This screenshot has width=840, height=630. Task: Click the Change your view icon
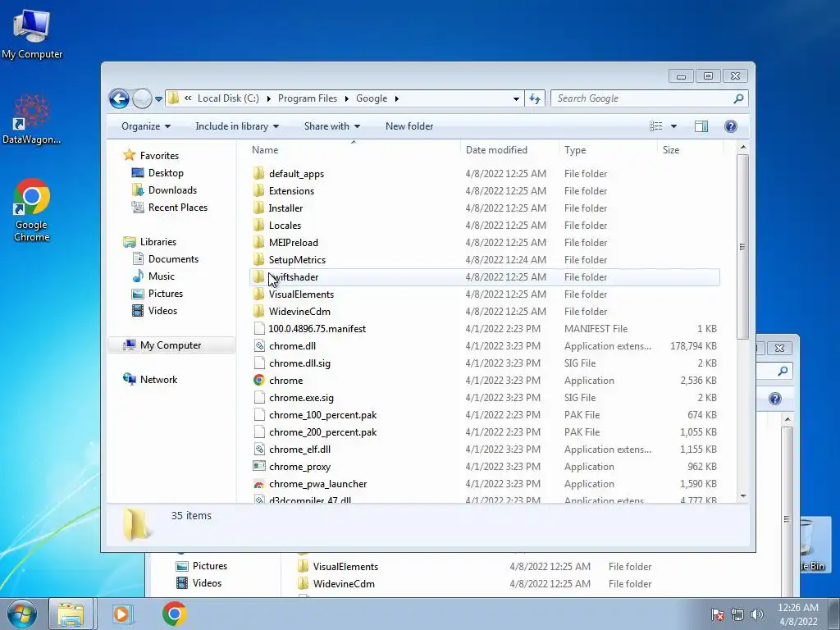[x=656, y=126]
